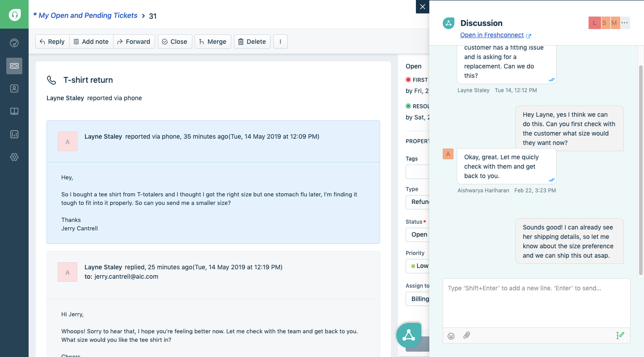
Task: Open the Contacts section in the sidebar
Action: pyautogui.click(x=14, y=88)
